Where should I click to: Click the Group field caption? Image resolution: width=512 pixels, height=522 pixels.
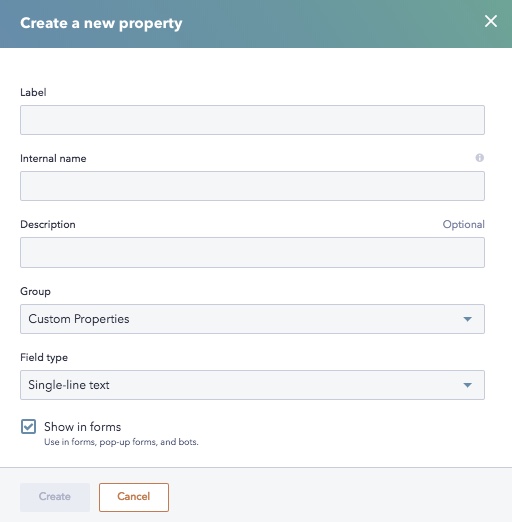point(35,291)
